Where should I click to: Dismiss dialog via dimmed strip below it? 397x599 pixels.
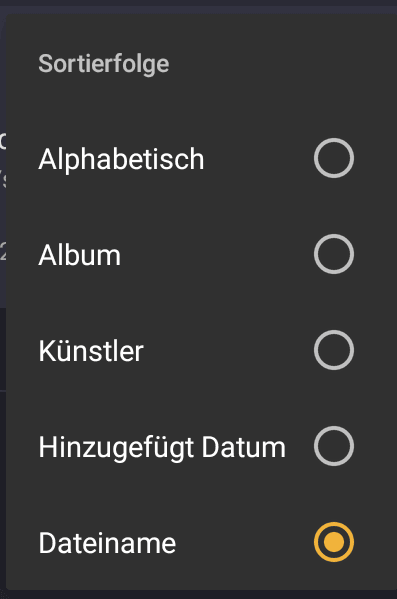tap(199, 594)
